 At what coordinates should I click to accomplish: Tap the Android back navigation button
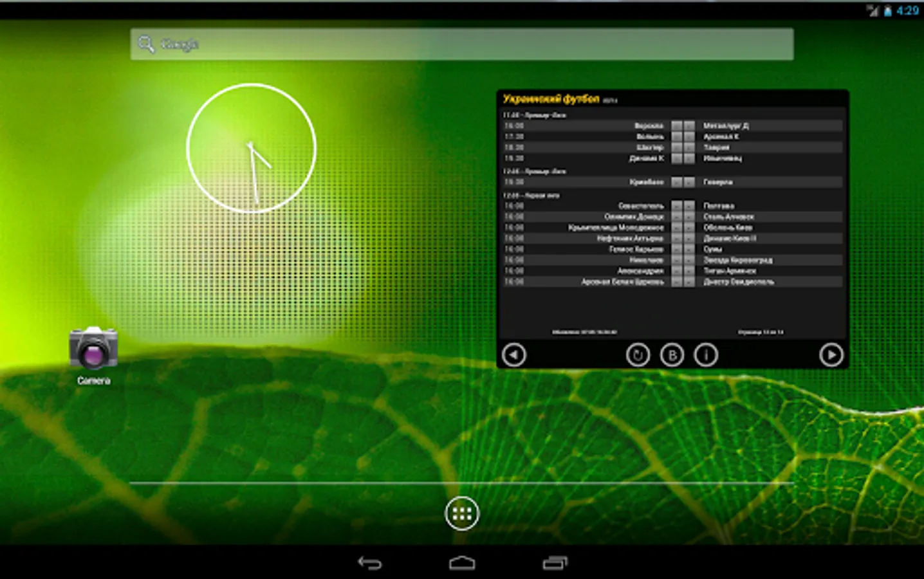[x=370, y=563]
